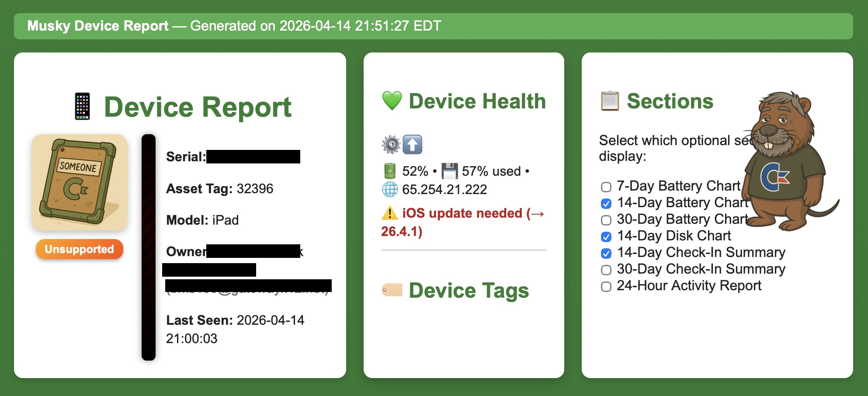Click the green heart Device Health icon
Image resolution: width=868 pixels, height=396 pixels.
[392, 101]
